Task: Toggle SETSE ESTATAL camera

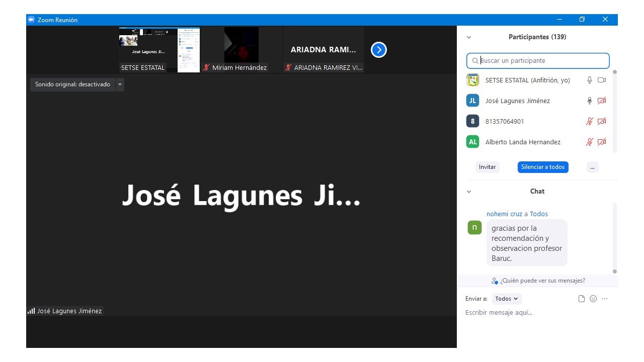Action: (601, 80)
